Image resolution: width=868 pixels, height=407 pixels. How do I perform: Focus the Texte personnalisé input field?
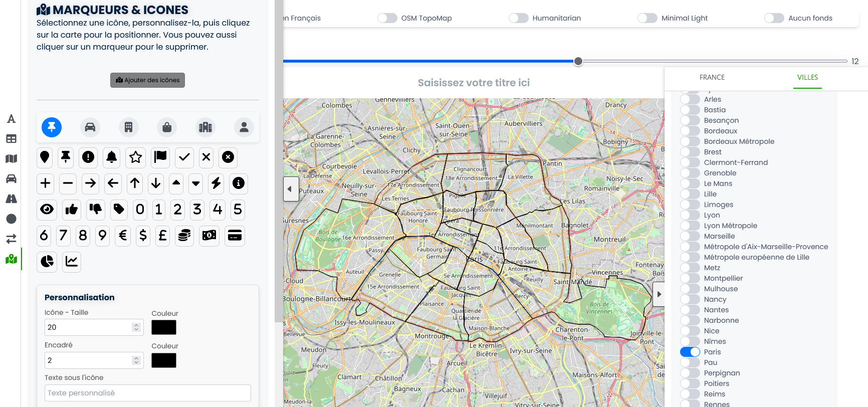[148, 393]
